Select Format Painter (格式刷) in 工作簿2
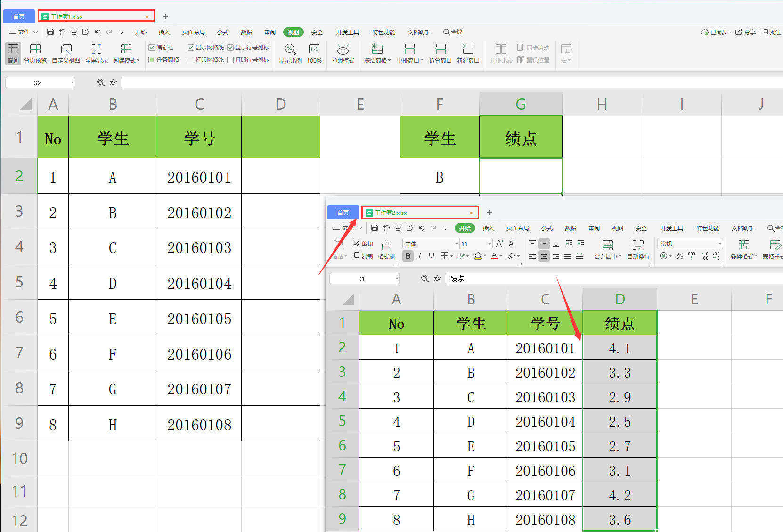This screenshot has width=783, height=532. pyautogui.click(x=386, y=250)
